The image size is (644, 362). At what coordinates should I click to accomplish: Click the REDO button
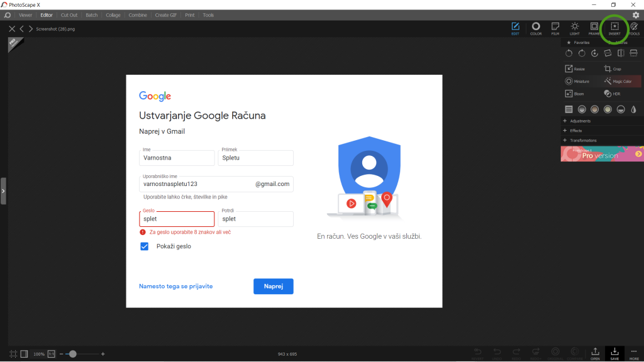(x=516, y=353)
